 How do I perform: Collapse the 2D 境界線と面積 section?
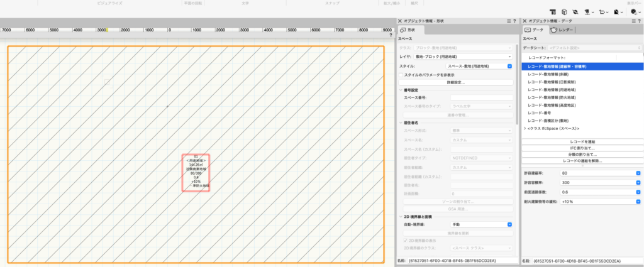[401, 216]
